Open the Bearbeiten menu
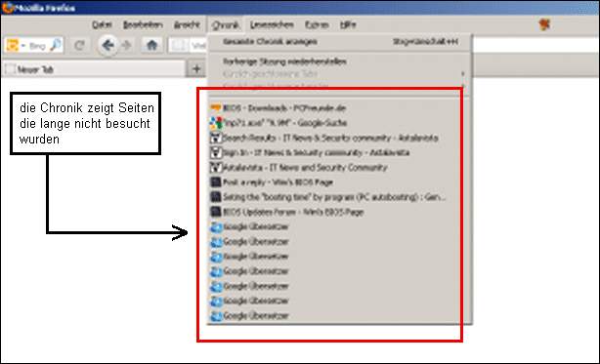600x364 pixels. (x=143, y=25)
